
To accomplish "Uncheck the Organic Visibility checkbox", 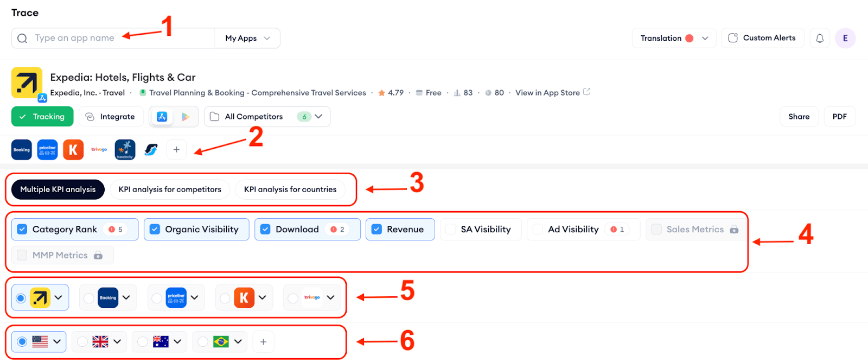I will pyautogui.click(x=155, y=230).
